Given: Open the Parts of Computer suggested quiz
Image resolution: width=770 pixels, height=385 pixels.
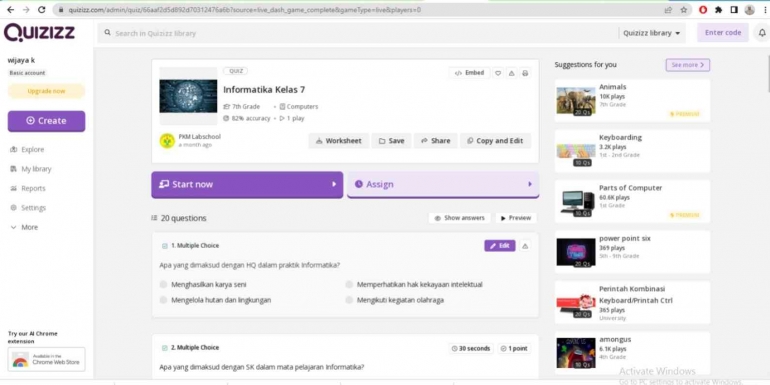Looking at the screenshot, I should [632, 202].
